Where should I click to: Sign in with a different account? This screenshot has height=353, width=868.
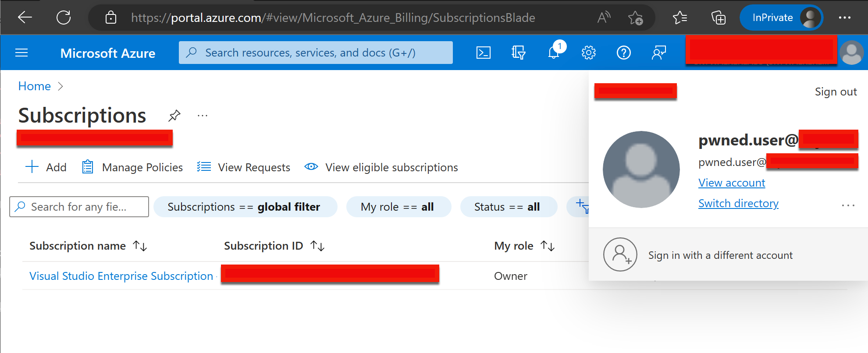(x=728, y=255)
